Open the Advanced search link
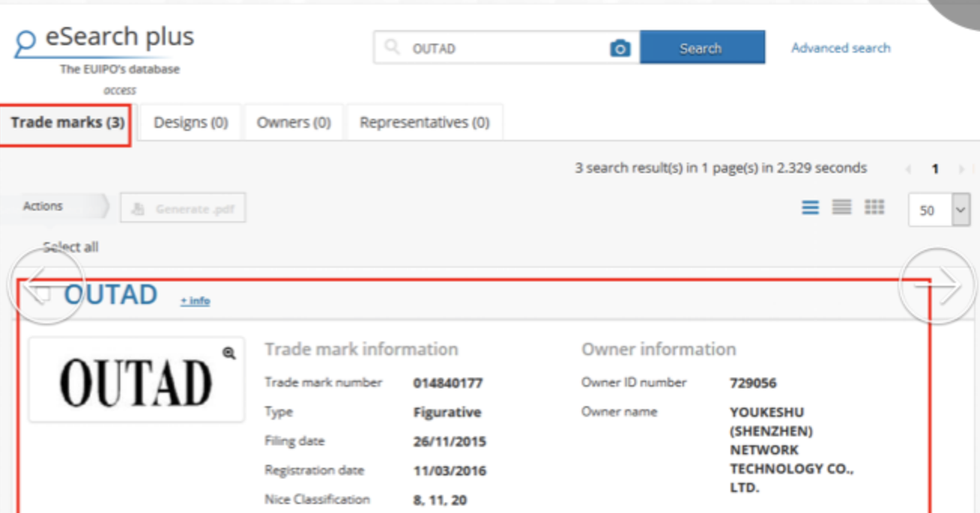 840,48
